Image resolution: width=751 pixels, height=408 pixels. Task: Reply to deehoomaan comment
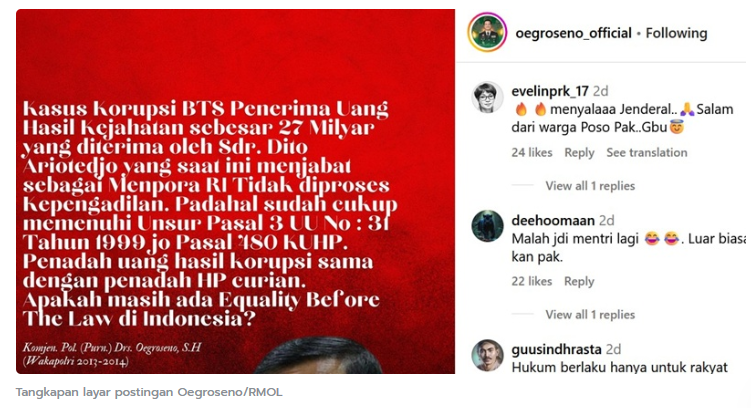[x=579, y=281]
